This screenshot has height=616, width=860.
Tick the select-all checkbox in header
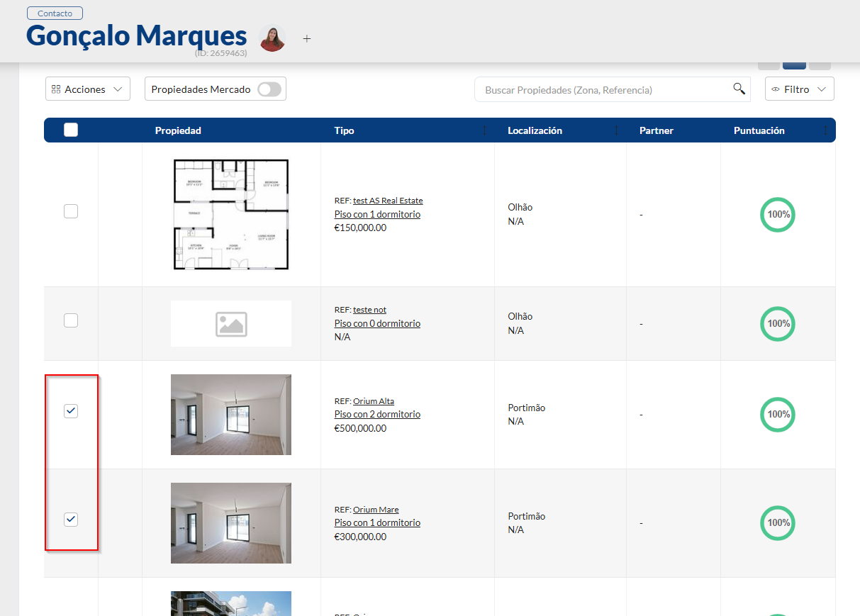coord(71,130)
